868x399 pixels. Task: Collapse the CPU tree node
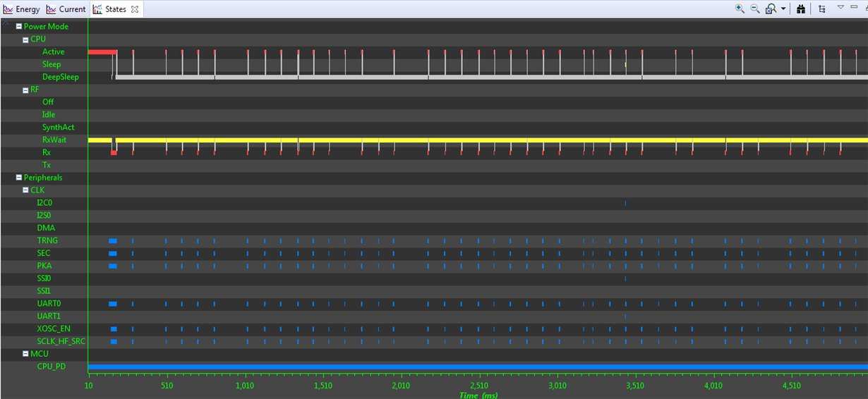coord(25,39)
